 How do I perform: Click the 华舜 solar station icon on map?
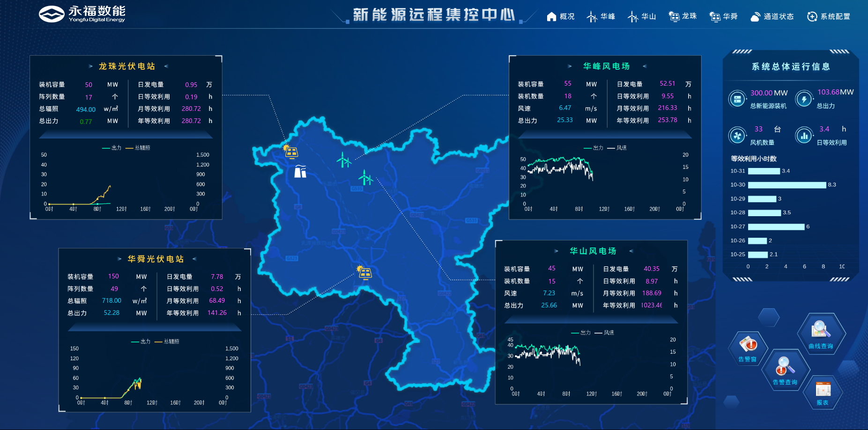(x=364, y=272)
